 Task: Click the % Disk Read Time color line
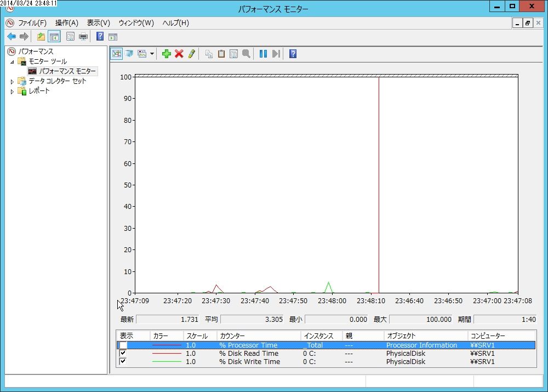point(167,353)
